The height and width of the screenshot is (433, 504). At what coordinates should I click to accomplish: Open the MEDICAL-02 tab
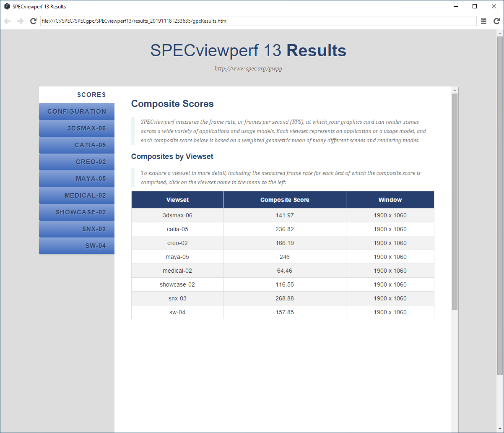pyautogui.click(x=77, y=196)
